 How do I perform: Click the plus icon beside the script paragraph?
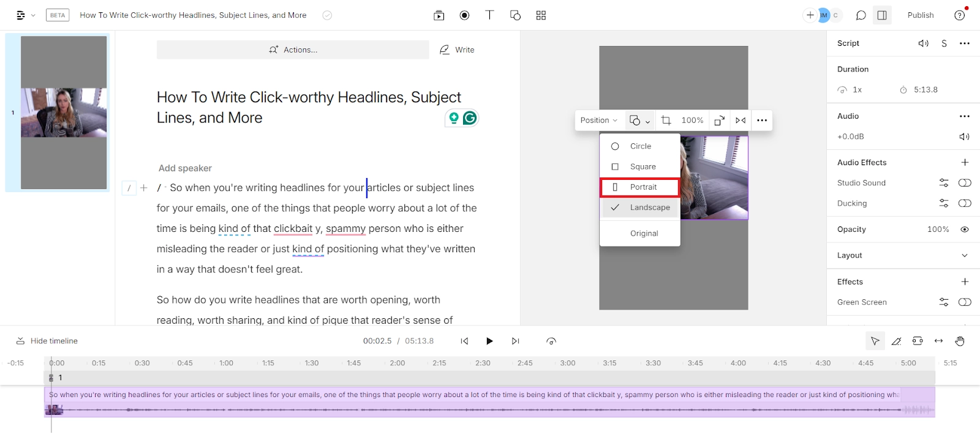click(x=144, y=188)
